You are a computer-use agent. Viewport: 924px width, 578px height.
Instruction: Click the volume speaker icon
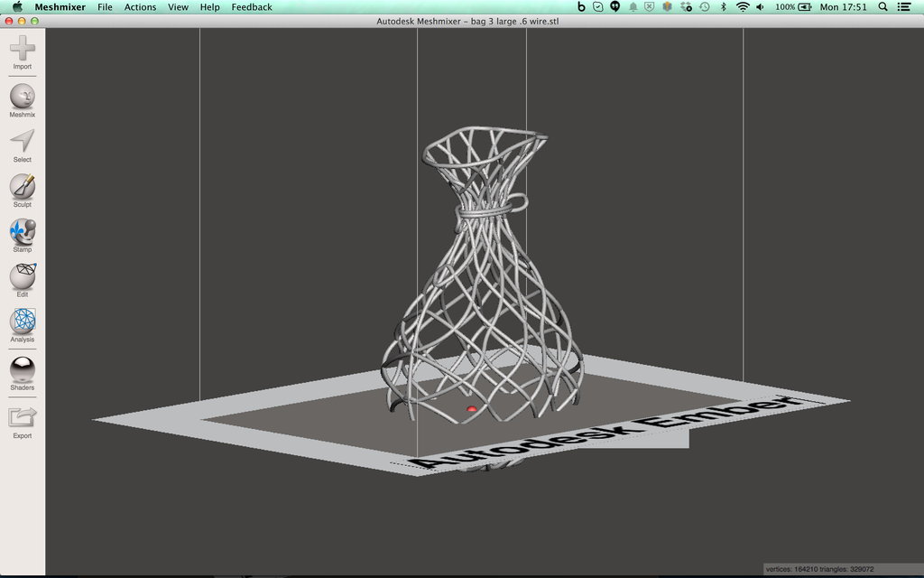(760, 7)
